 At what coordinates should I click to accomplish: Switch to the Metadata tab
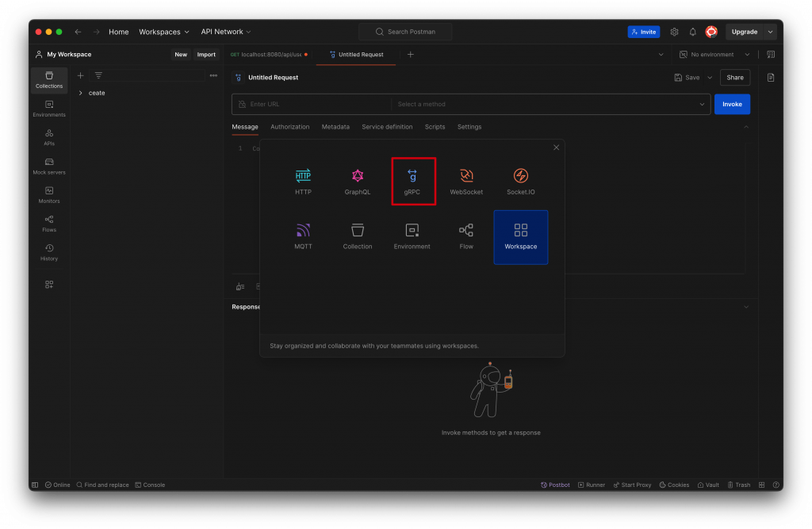click(x=335, y=127)
